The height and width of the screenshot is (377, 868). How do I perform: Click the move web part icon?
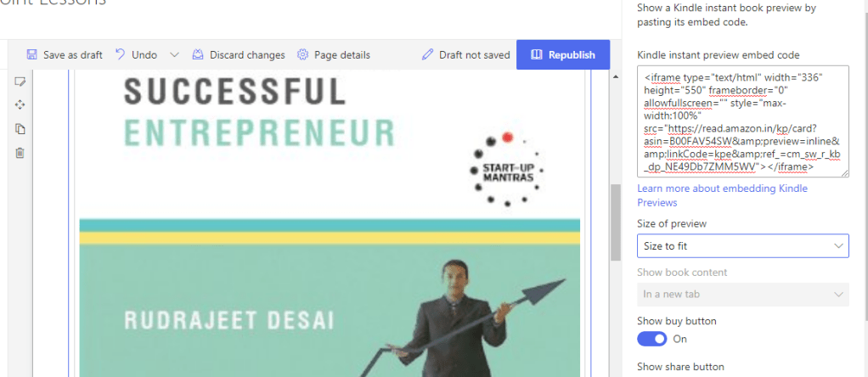pyautogui.click(x=20, y=104)
